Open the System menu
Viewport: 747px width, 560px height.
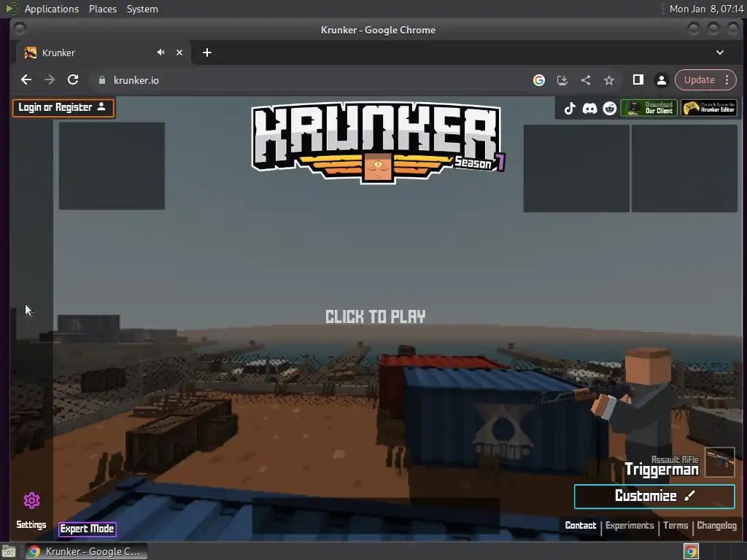click(x=142, y=9)
